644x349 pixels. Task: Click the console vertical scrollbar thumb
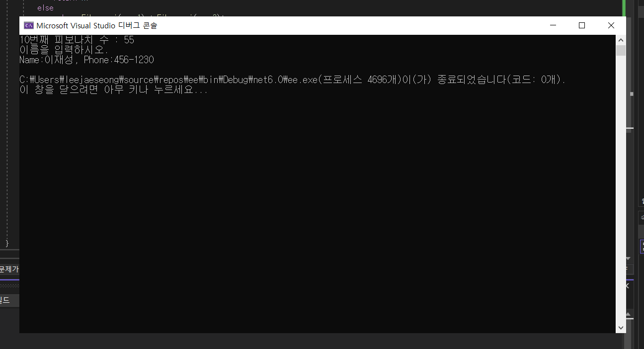(621, 50)
